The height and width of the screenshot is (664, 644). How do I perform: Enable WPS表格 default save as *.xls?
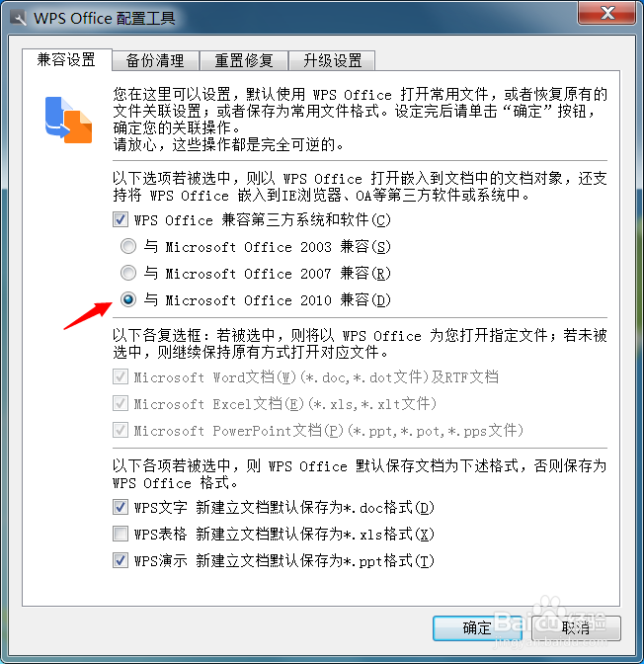tap(121, 534)
